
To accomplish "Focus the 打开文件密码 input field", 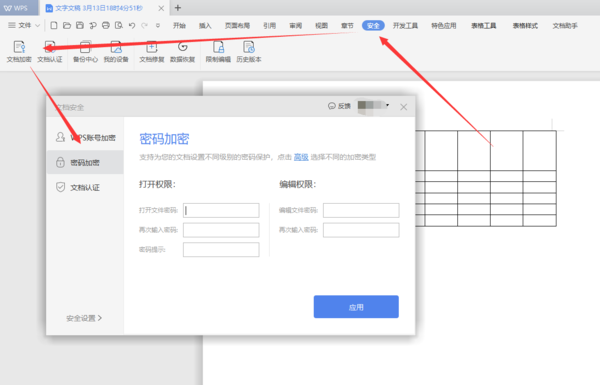I will pos(221,210).
